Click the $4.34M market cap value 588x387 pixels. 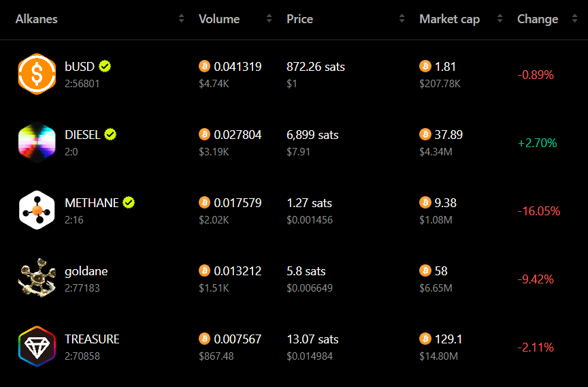[436, 152]
